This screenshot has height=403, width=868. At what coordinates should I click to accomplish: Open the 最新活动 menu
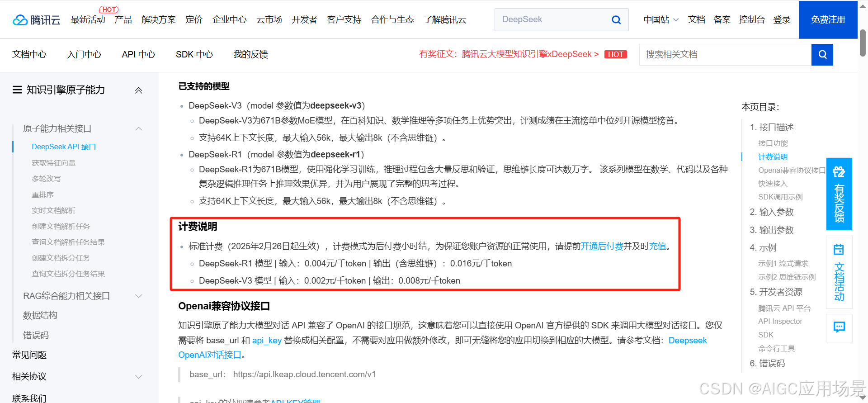[x=88, y=20]
